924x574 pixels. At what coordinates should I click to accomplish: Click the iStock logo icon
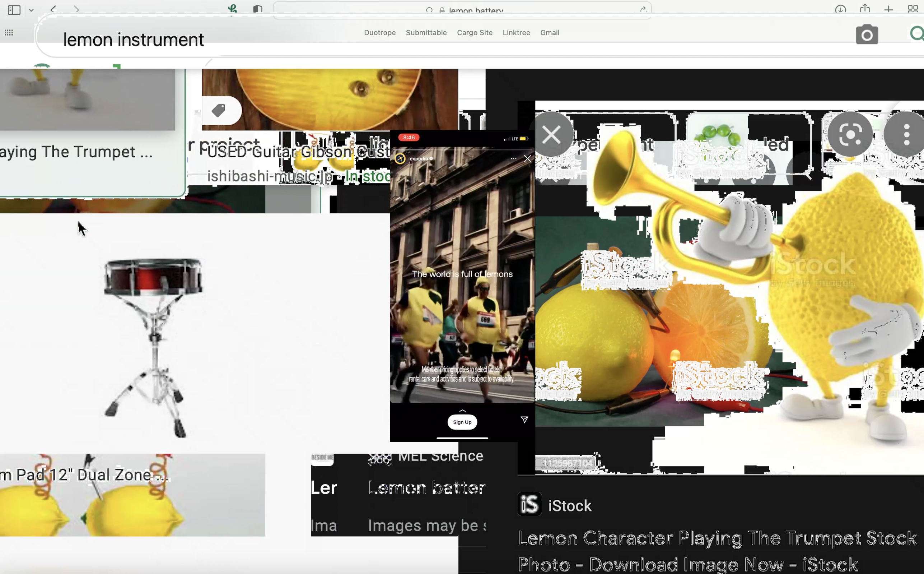coord(529,504)
